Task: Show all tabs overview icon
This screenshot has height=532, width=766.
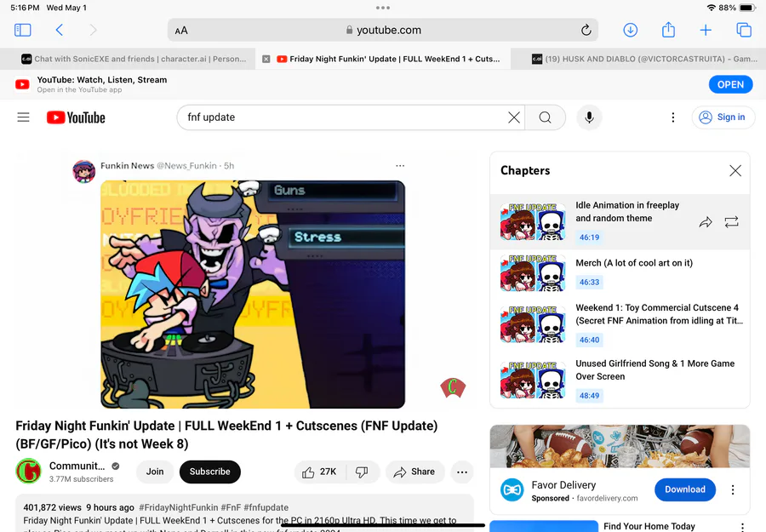Action: coord(744,31)
